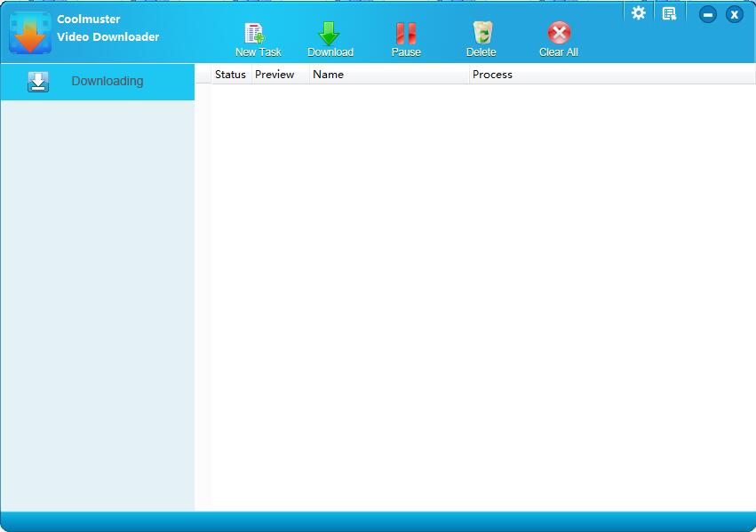
Task: Sort by the Name column header
Action: point(329,75)
